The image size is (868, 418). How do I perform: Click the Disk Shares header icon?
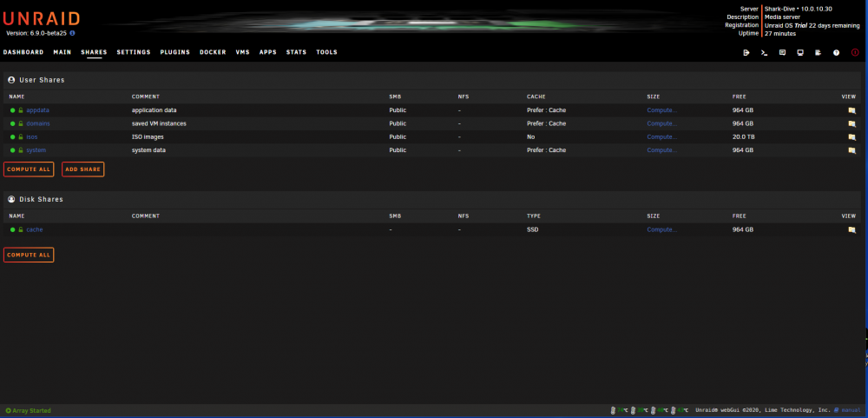coord(11,199)
